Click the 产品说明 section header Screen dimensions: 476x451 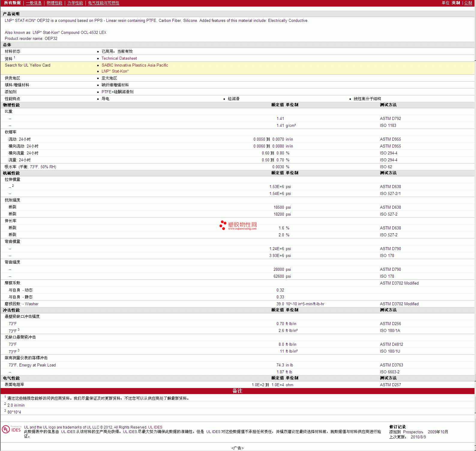[x=11, y=14]
